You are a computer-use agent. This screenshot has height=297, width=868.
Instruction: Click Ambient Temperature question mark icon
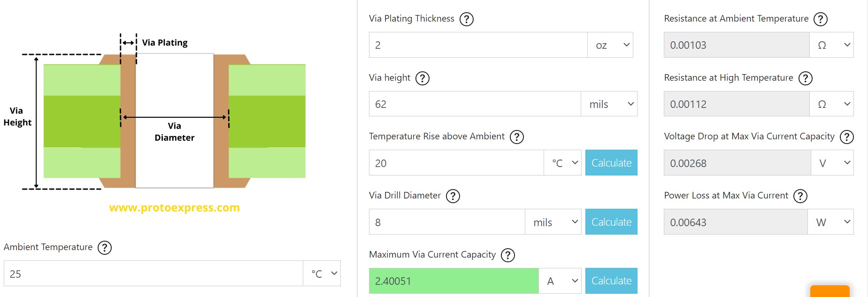coord(105,248)
